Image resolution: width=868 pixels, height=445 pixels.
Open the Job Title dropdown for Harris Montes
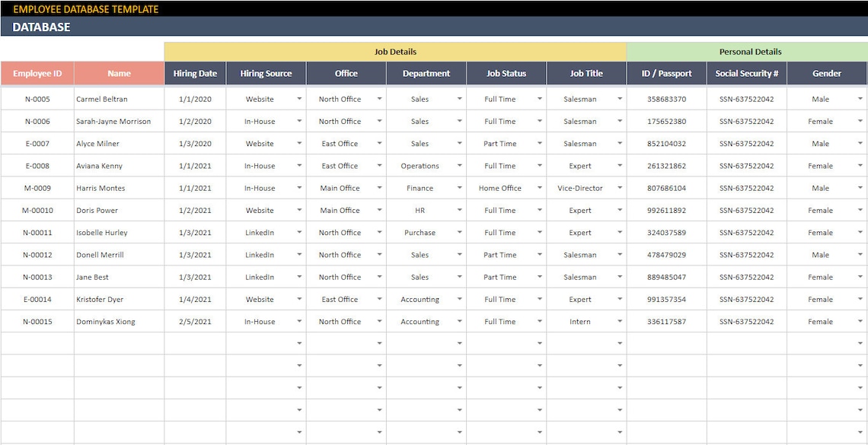(621, 187)
